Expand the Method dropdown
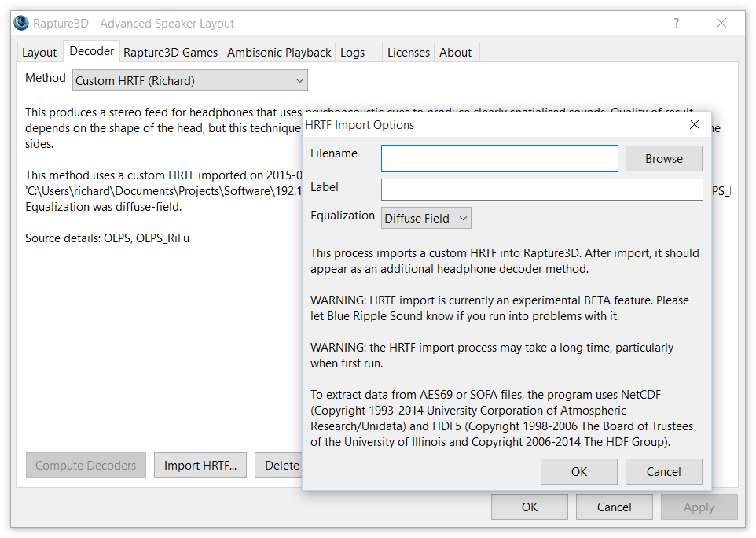The image size is (756, 538). click(x=190, y=80)
